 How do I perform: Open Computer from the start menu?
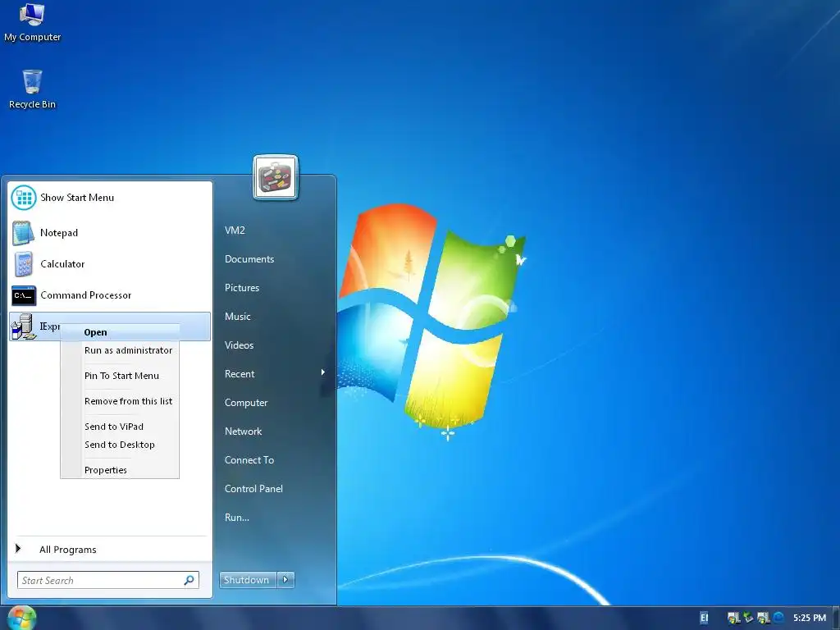246,403
